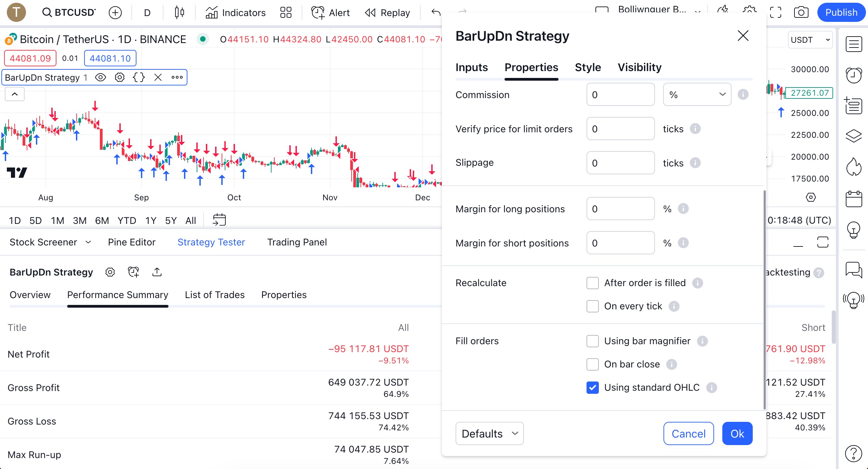Switch to the Visibility tab
The image size is (868, 469).
coord(640,67)
